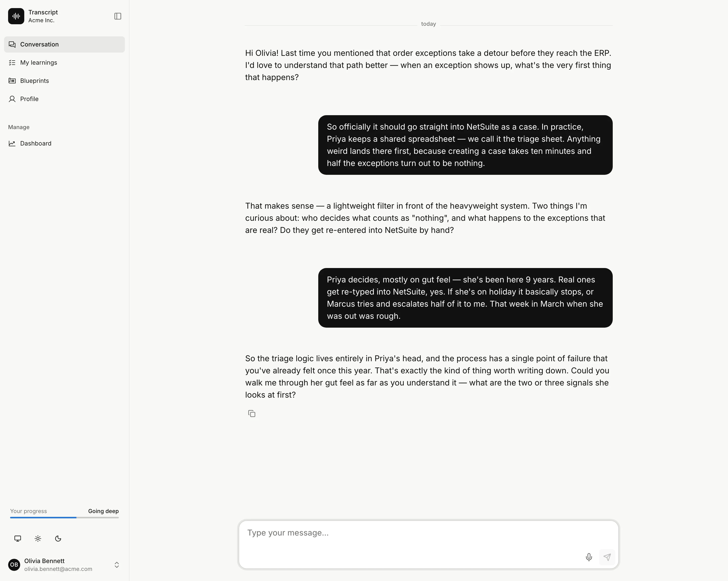Click the bubble starting Priya decides
Viewport: 728px width, 581px height.
465,298
